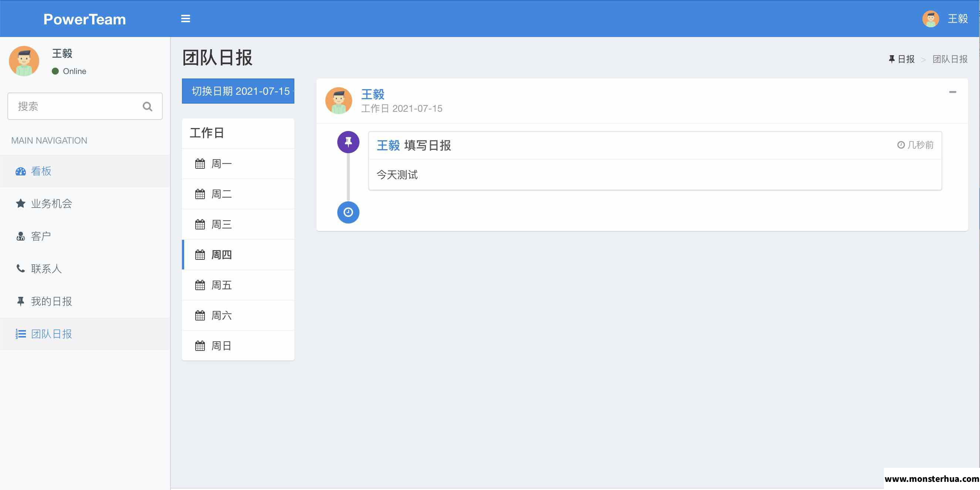
Task: Click report text 今天测试
Action: [397, 175]
